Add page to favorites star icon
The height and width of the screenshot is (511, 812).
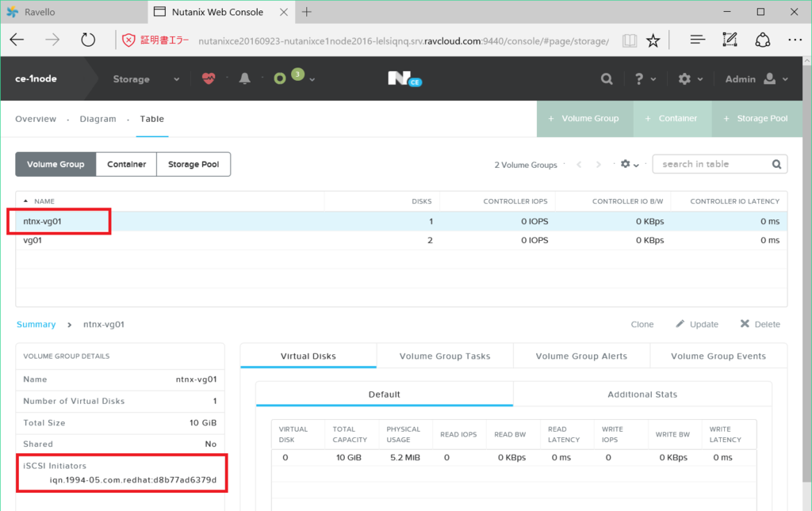coord(653,40)
